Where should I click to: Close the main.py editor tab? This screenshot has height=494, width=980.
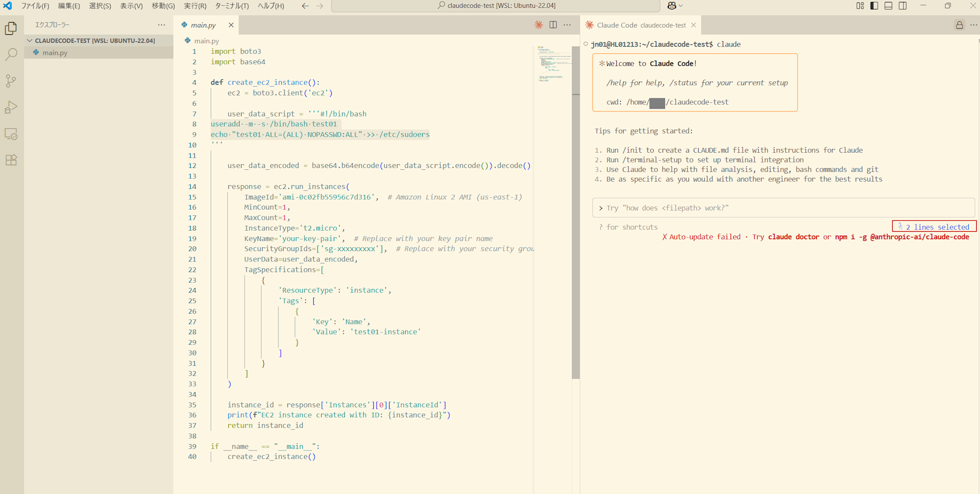tap(231, 25)
